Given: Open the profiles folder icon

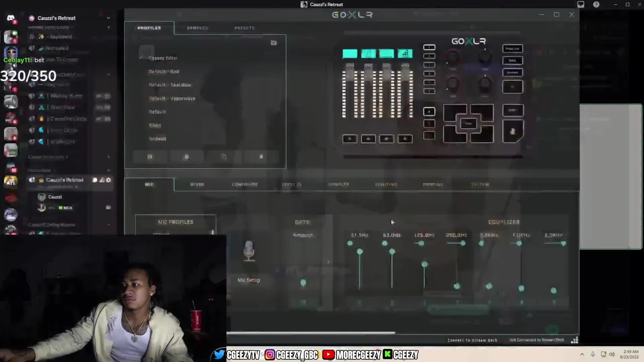Looking at the screenshot, I should pyautogui.click(x=274, y=43).
